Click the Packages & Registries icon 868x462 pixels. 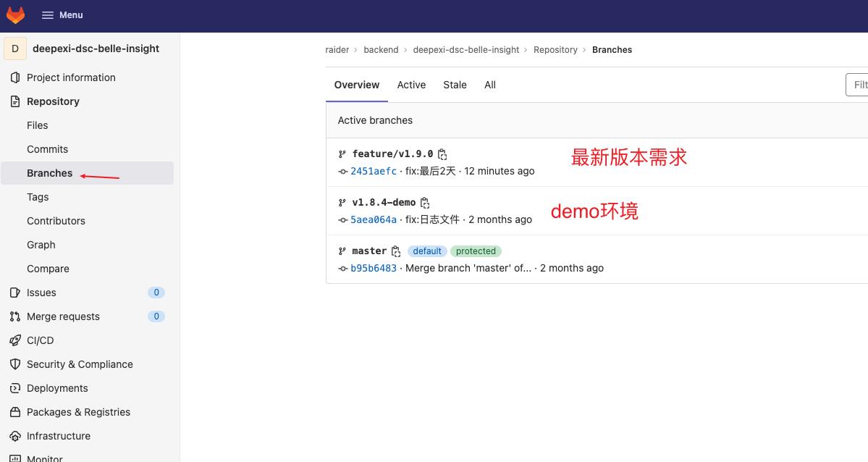tap(14, 412)
